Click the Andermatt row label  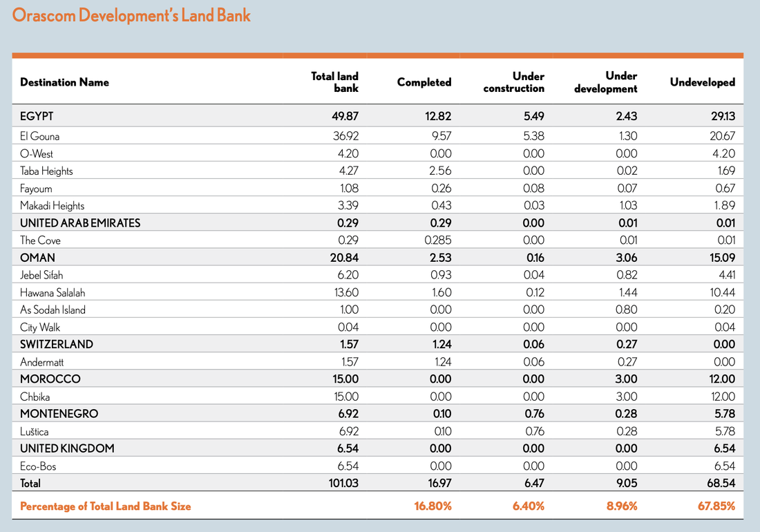41,363
